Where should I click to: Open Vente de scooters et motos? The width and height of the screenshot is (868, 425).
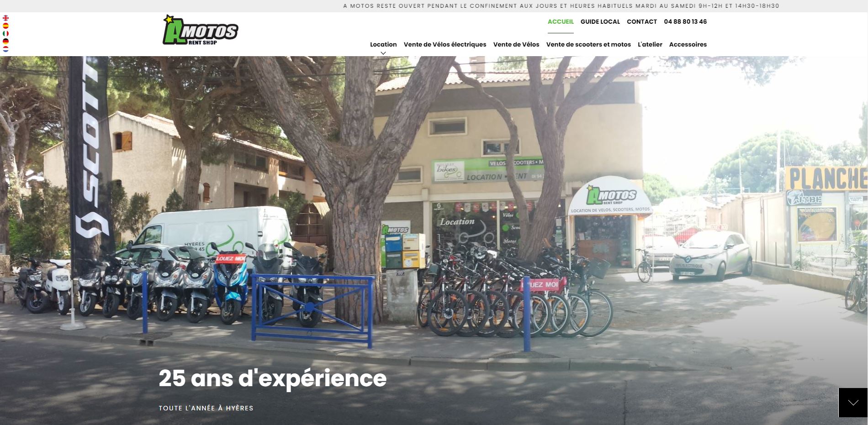[588, 44]
